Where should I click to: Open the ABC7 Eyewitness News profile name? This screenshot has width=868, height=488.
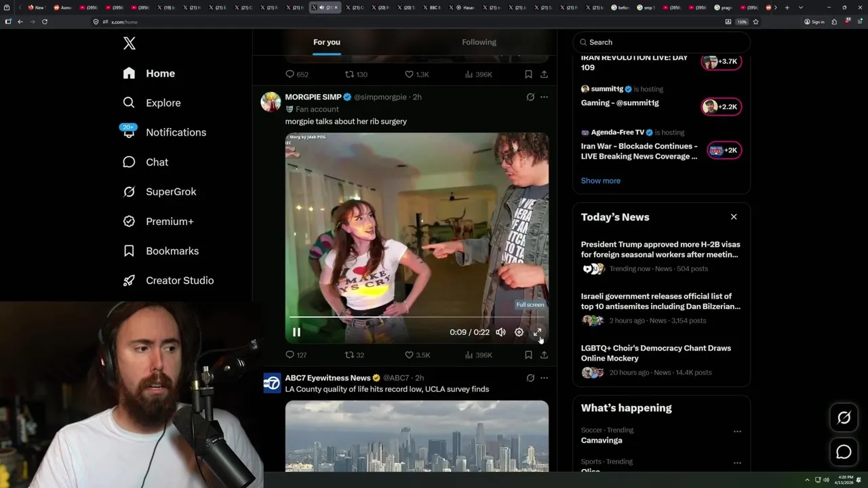click(x=328, y=378)
